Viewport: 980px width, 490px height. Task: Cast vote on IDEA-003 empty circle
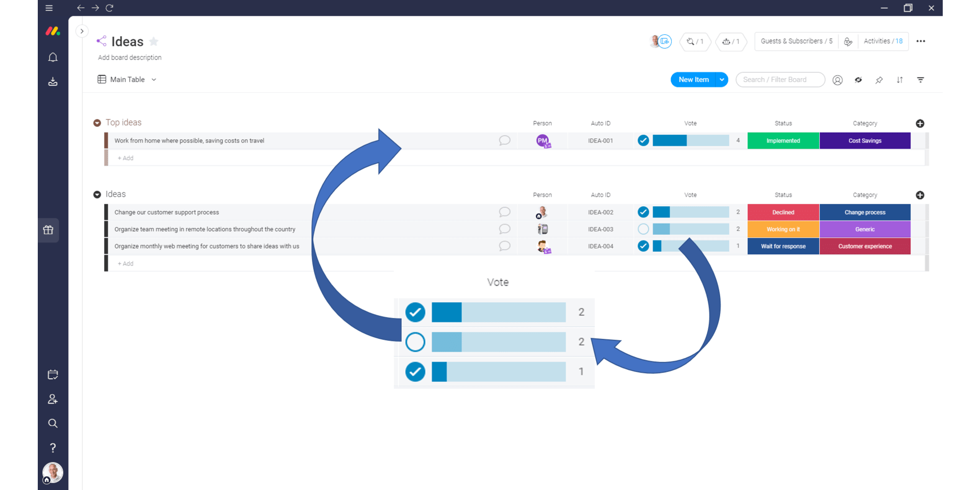tap(643, 229)
